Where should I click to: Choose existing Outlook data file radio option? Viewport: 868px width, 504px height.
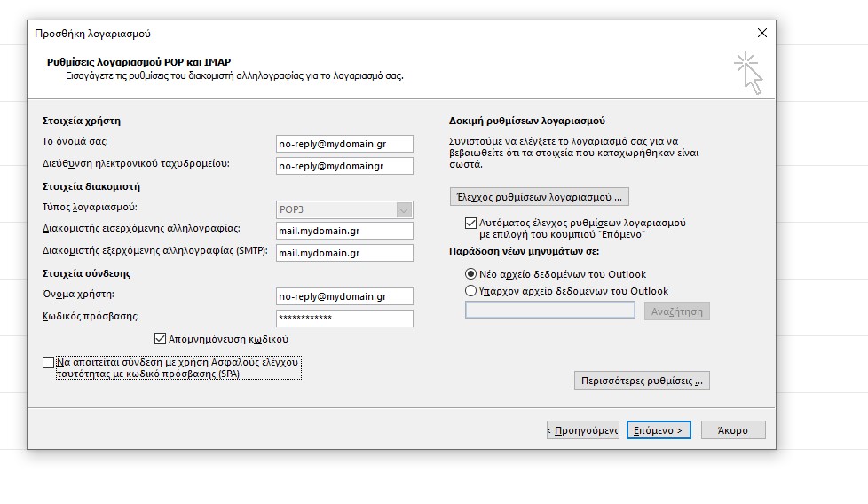pos(470,291)
